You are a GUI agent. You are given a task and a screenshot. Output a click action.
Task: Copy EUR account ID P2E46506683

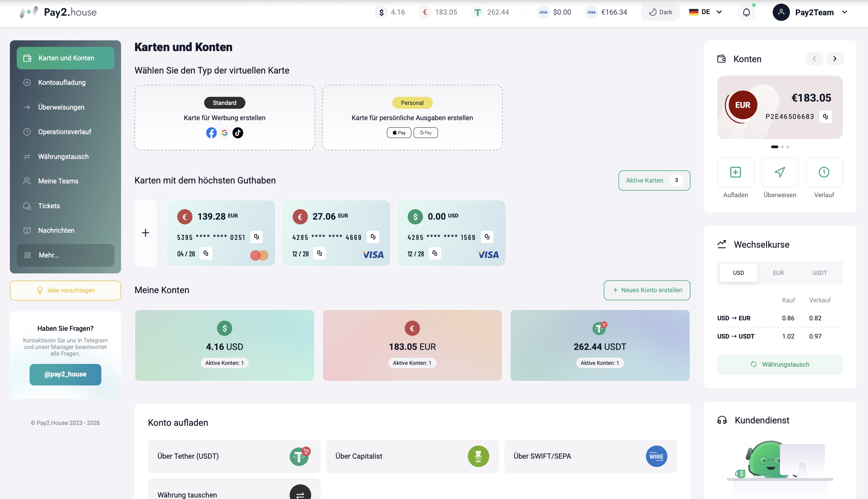[x=825, y=117]
